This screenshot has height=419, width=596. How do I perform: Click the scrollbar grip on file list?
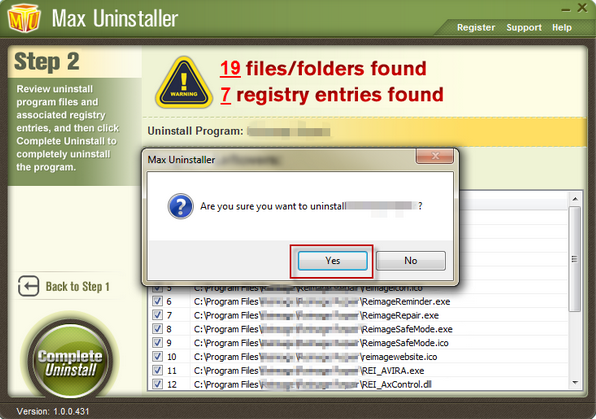tap(574, 259)
